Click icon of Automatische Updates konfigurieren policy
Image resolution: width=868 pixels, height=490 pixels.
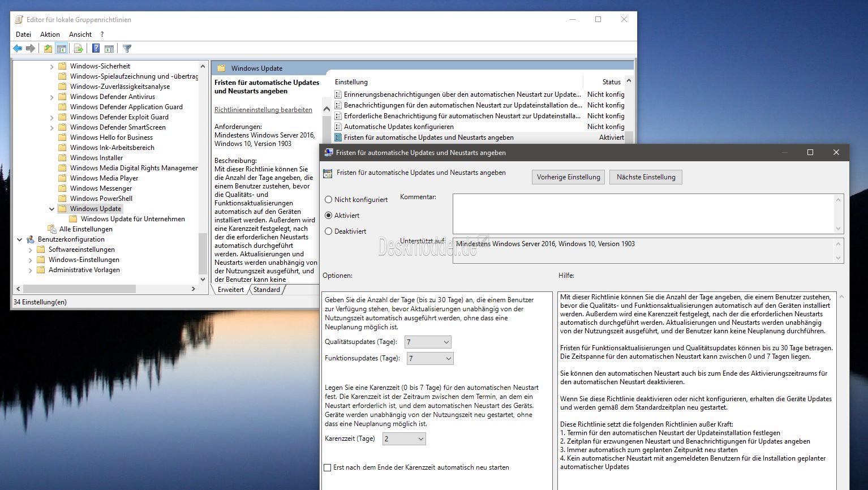(338, 127)
